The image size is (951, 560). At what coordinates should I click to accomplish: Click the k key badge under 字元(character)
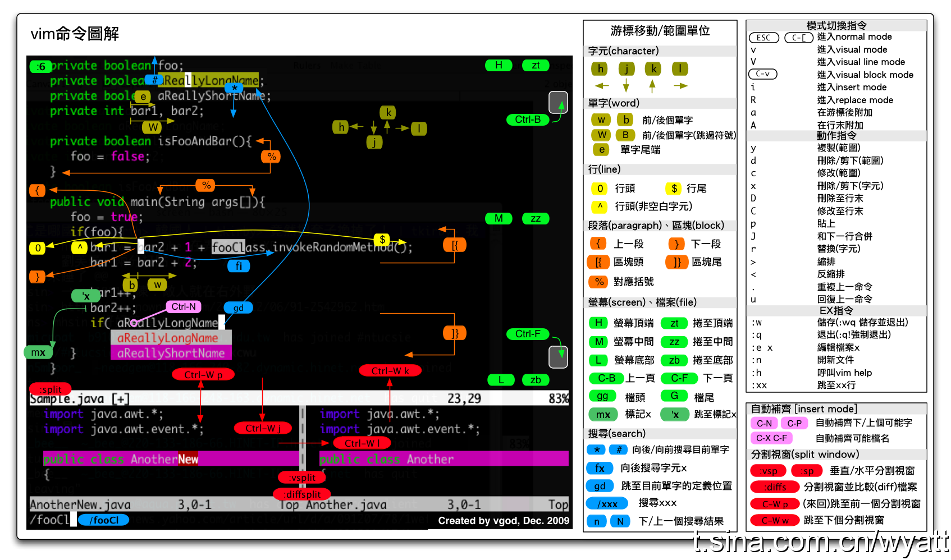click(653, 68)
